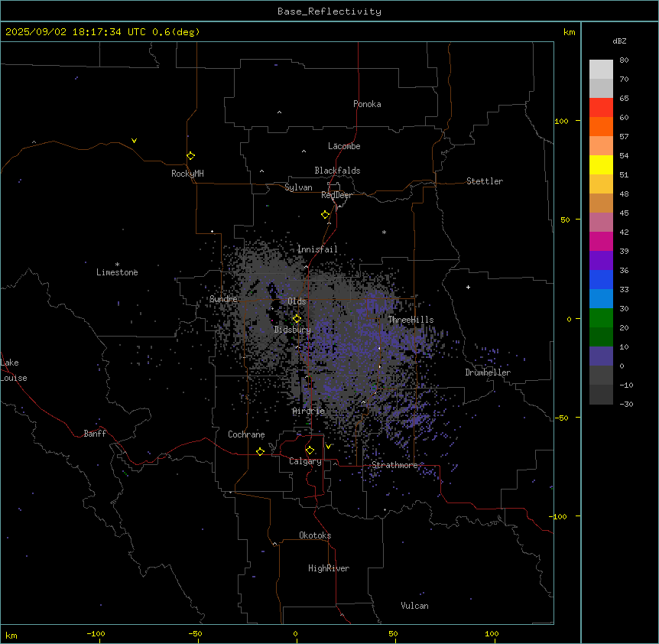Click the Airdrie city label
659x644 pixels.
coord(309,411)
